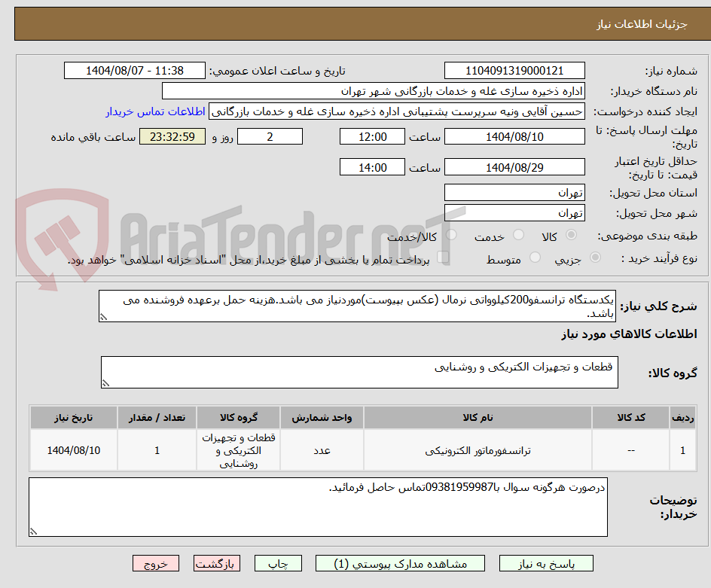
Task: Click the 23:32:59 countdown field
Action: [172, 136]
